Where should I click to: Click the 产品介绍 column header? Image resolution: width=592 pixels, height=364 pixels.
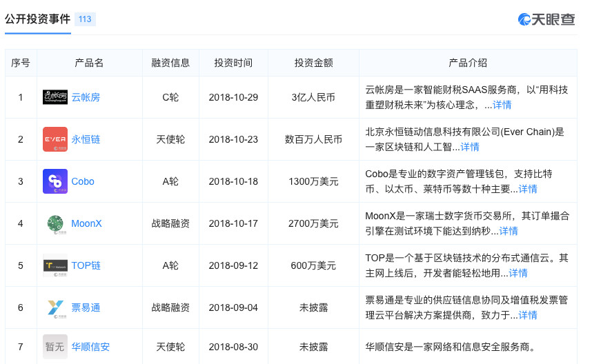468,63
